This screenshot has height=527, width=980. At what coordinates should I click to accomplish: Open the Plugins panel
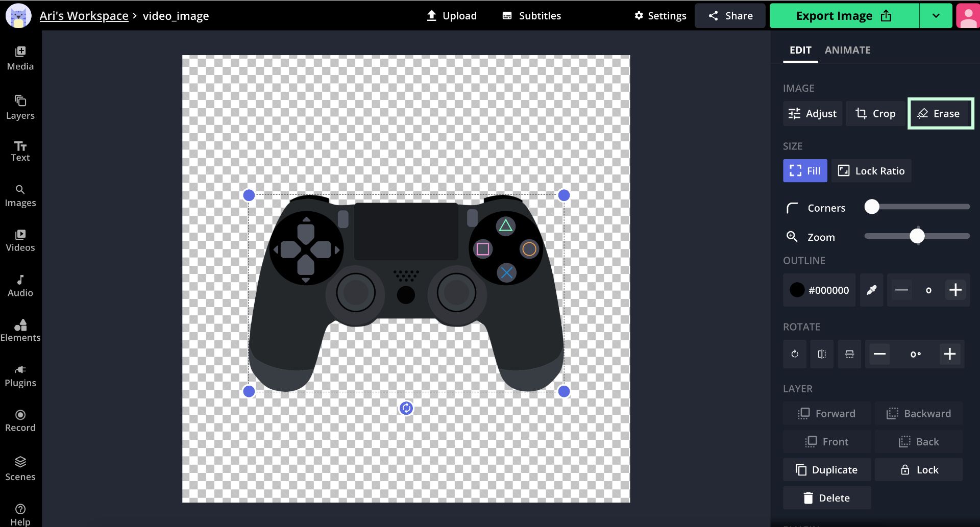pos(20,377)
